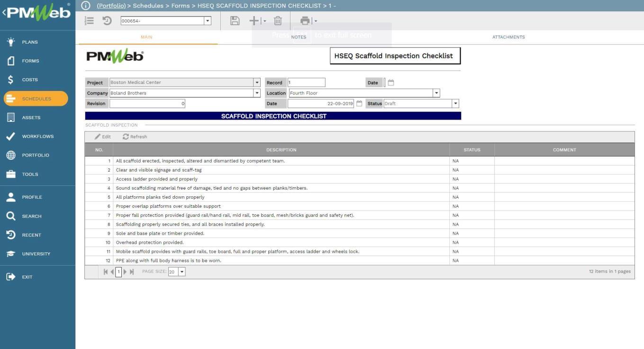644x349 pixels.
Task: Open the Portfolio globe icon in sidebar
Action: [x=11, y=155]
